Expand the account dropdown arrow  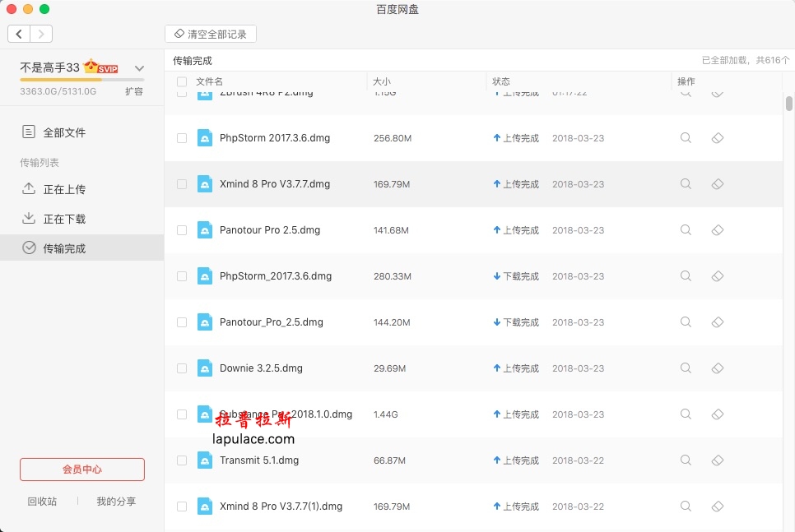pyautogui.click(x=139, y=68)
